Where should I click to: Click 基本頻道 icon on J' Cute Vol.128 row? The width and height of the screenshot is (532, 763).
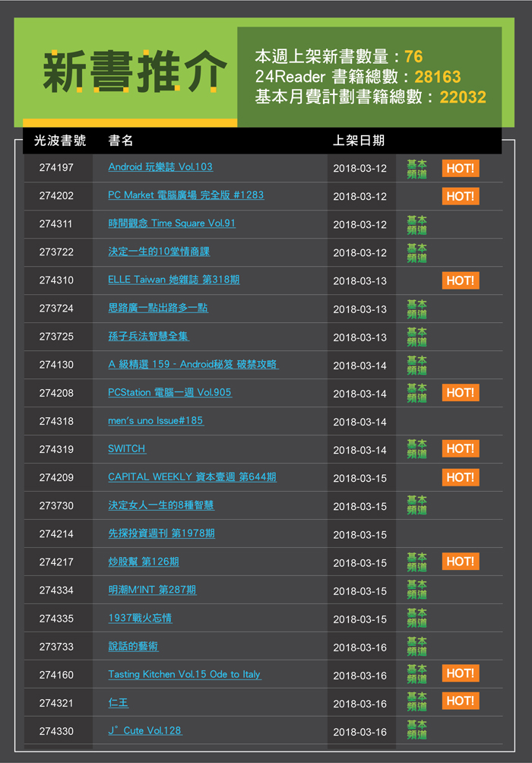point(416,730)
